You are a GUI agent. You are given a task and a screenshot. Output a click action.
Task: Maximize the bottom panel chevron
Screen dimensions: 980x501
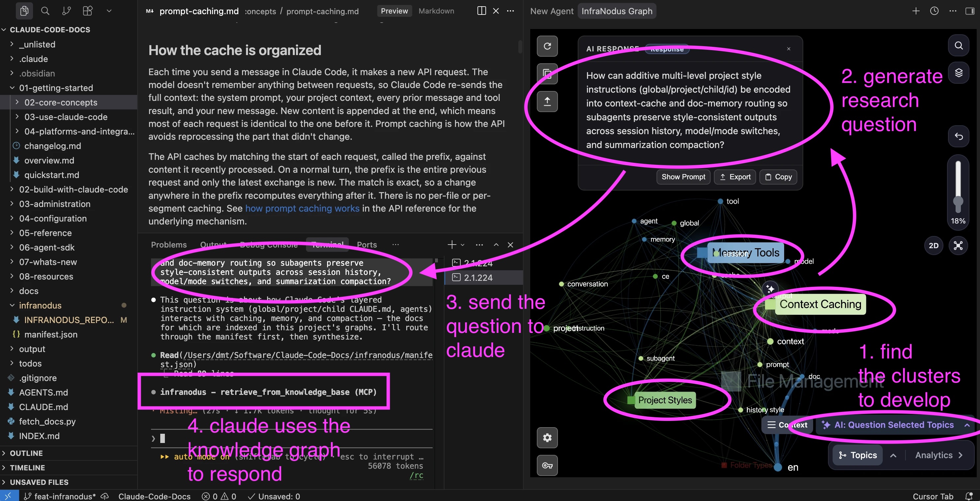[496, 245]
